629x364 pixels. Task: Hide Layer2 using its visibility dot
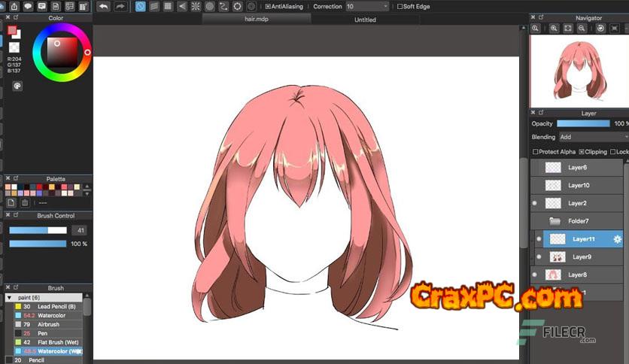(535, 203)
